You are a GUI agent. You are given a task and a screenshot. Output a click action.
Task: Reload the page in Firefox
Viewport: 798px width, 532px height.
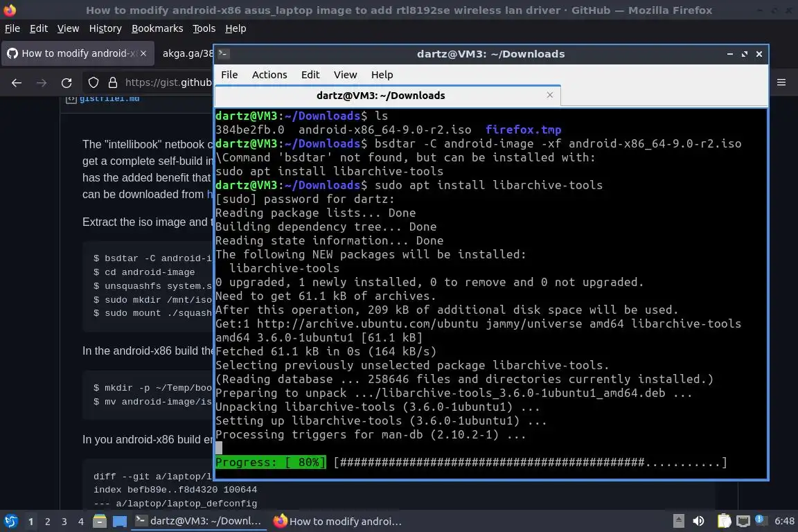click(66, 82)
